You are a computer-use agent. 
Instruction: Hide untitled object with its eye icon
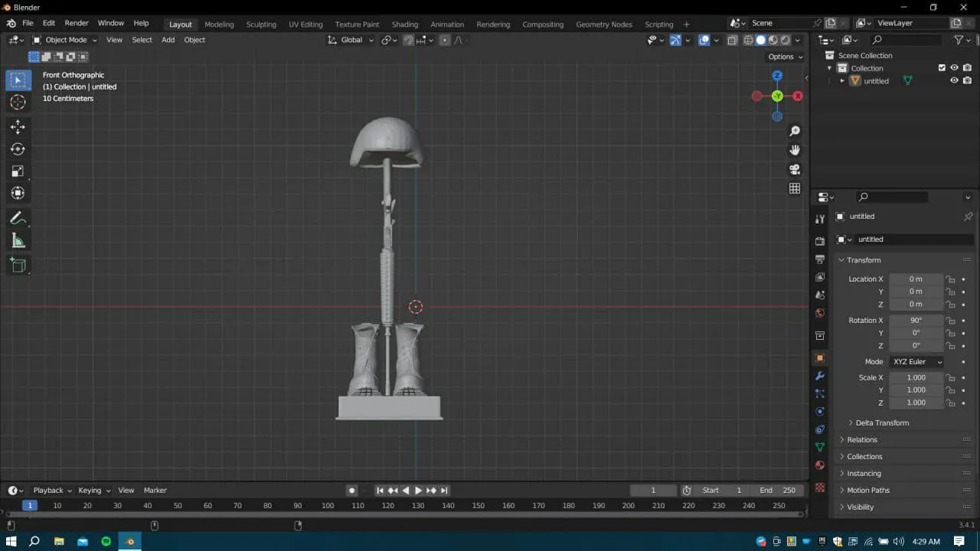(x=954, y=81)
